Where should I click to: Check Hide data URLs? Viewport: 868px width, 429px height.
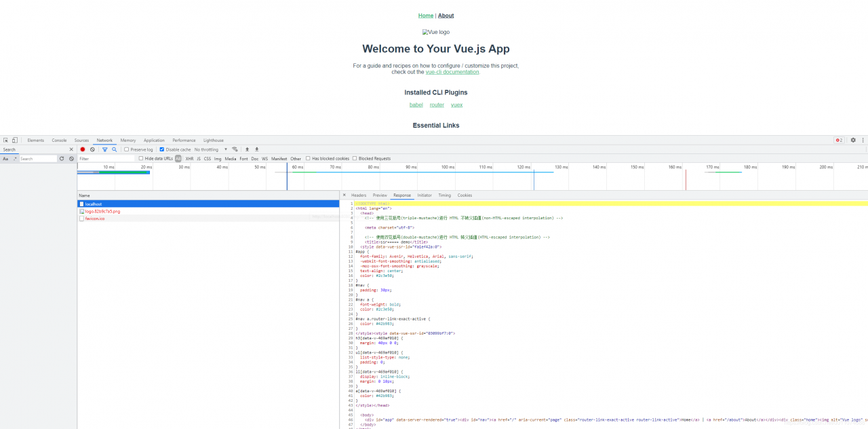(x=140, y=158)
